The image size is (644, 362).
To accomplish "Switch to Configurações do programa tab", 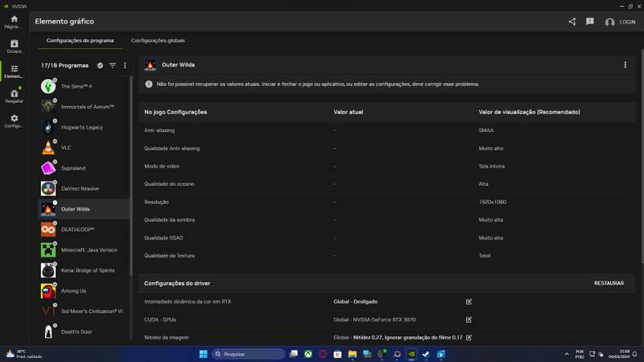I will [x=80, y=41].
